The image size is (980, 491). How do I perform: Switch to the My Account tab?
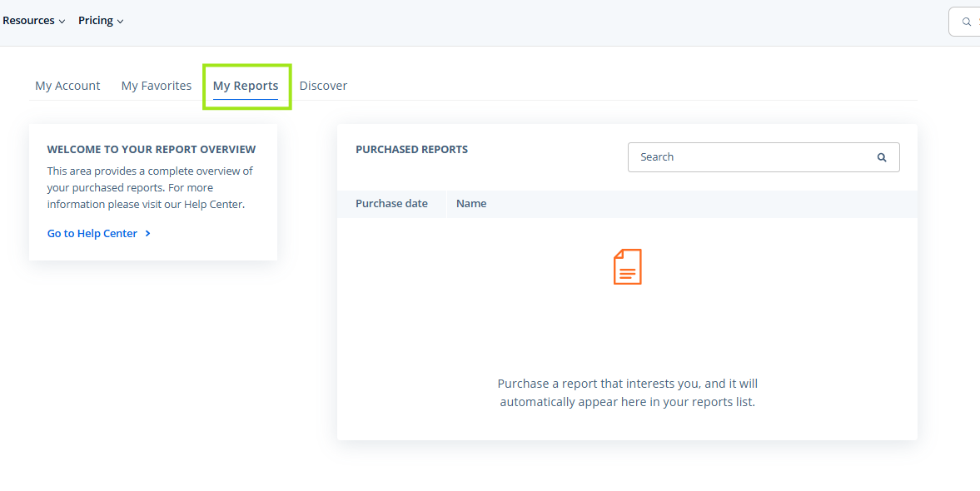tap(67, 86)
